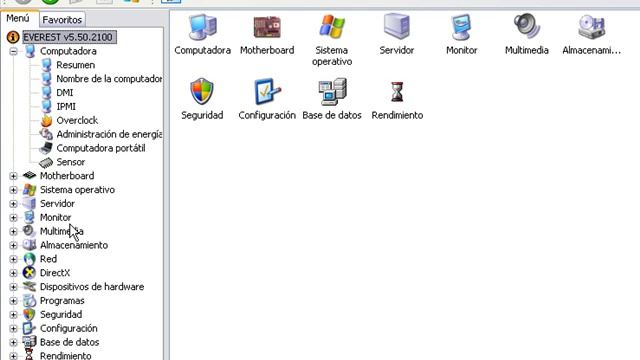Select Computadora portátil in the tree
Viewport: 640px width, 360px height.
point(101,148)
